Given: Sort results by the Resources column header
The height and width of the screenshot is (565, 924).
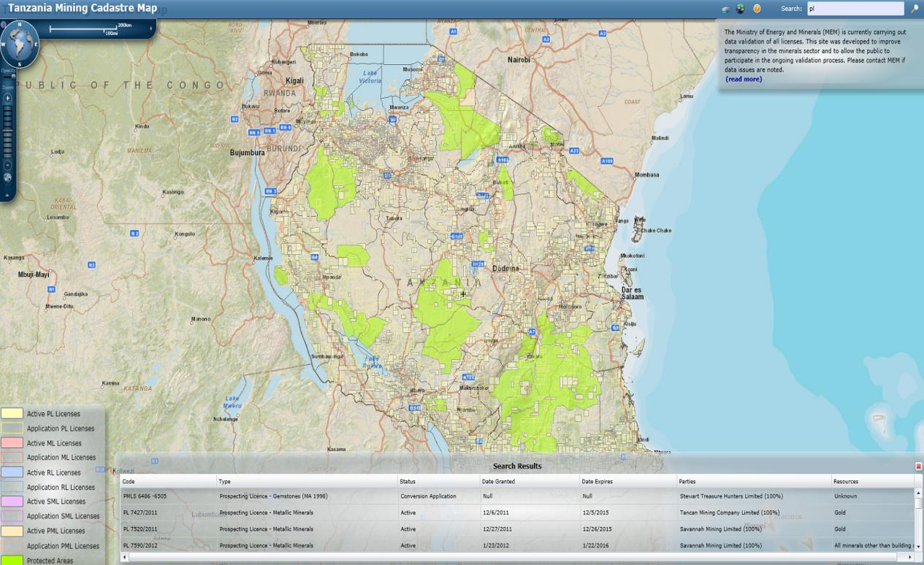Looking at the screenshot, I should 872,481.
